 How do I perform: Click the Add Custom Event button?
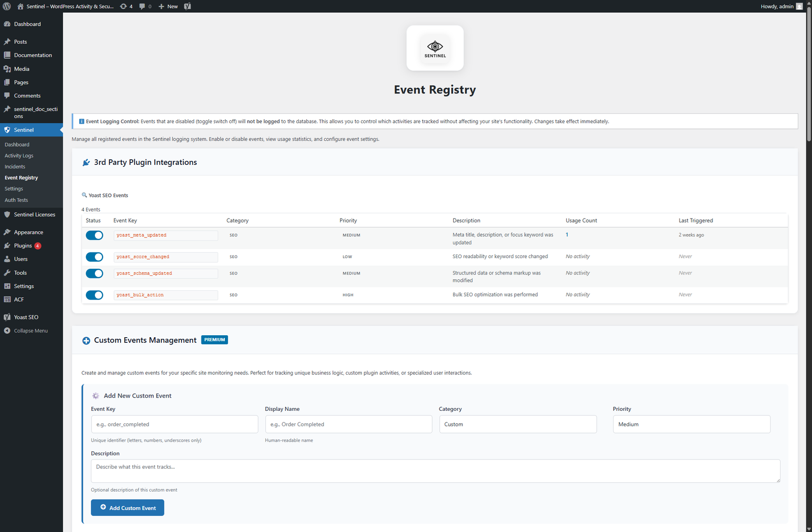pyautogui.click(x=127, y=508)
